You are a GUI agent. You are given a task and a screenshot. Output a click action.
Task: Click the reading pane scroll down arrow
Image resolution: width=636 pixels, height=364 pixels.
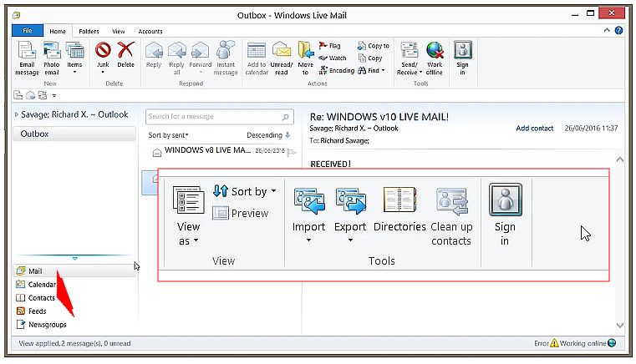pyautogui.click(x=620, y=325)
